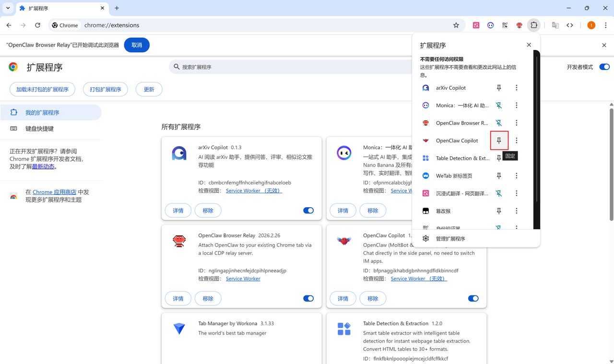Pin the OpenClaw Copilot extension

pyautogui.click(x=499, y=141)
